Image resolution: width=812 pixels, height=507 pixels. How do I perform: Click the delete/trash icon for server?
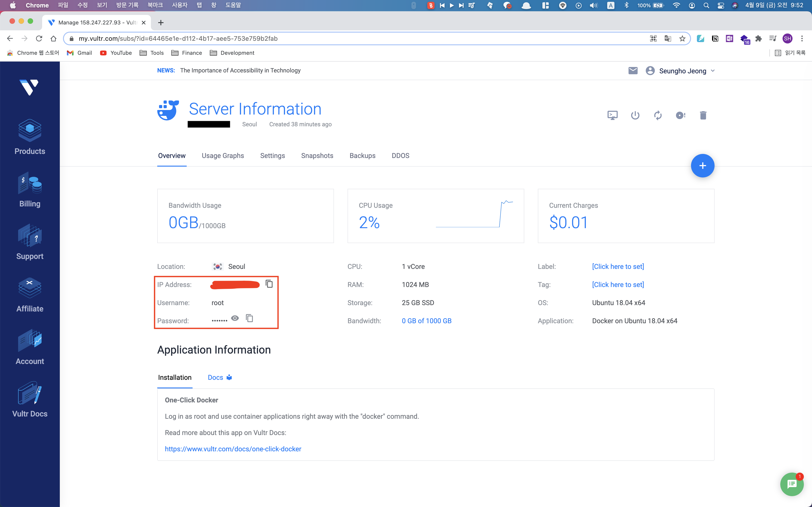coord(702,115)
